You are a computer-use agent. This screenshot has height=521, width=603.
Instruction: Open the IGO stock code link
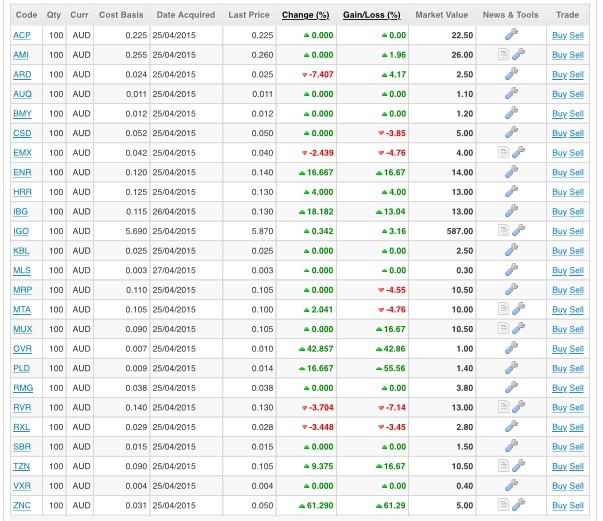point(21,231)
